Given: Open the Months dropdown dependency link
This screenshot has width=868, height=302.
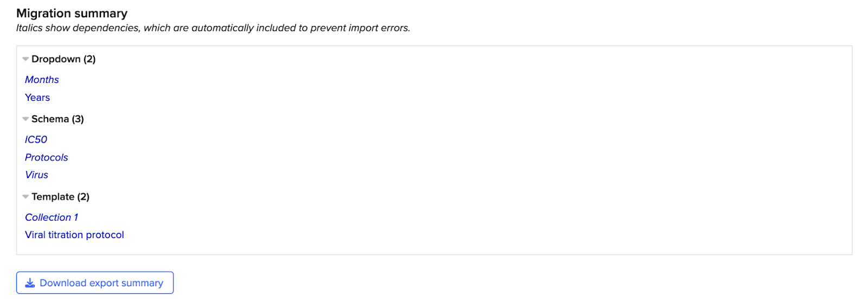Looking at the screenshot, I should [x=42, y=80].
